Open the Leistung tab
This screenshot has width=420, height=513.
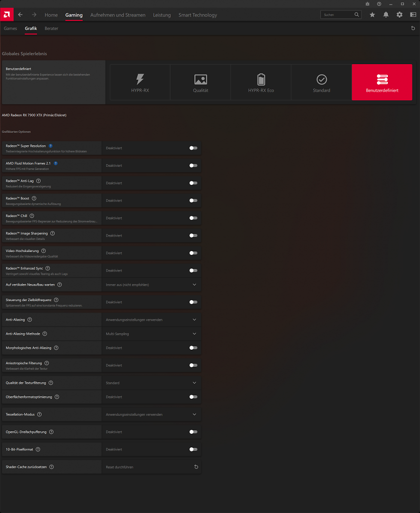click(162, 15)
